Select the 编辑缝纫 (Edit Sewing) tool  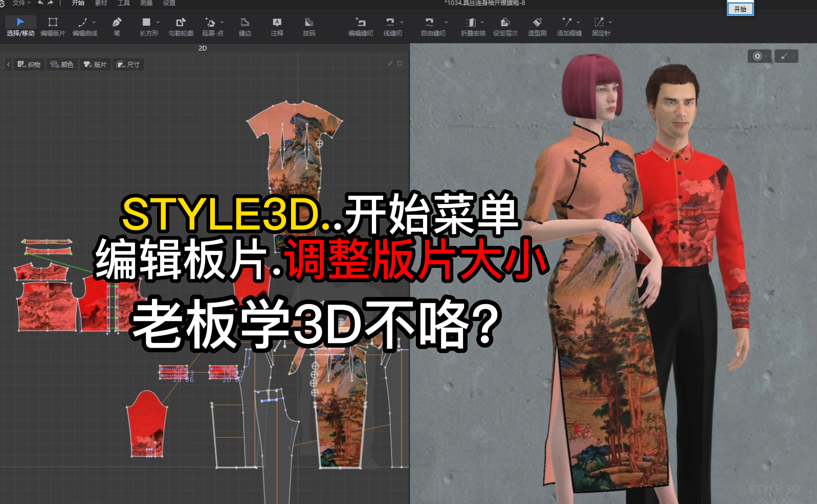click(x=361, y=27)
